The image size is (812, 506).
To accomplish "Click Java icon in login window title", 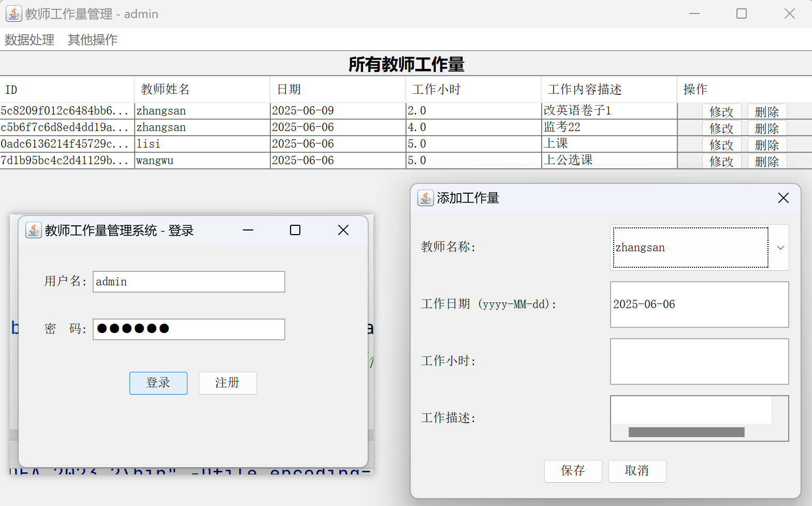I will pyautogui.click(x=34, y=230).
